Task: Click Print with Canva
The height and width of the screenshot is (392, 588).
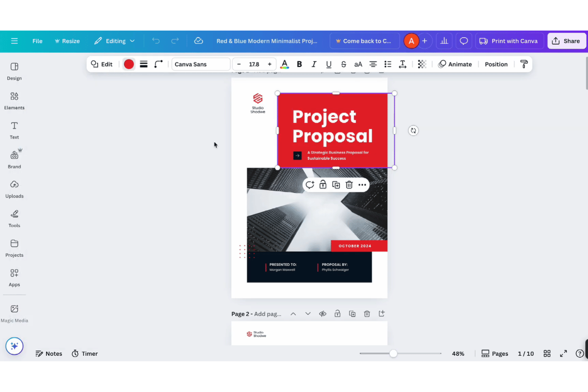Action: (x=509, y=41)
